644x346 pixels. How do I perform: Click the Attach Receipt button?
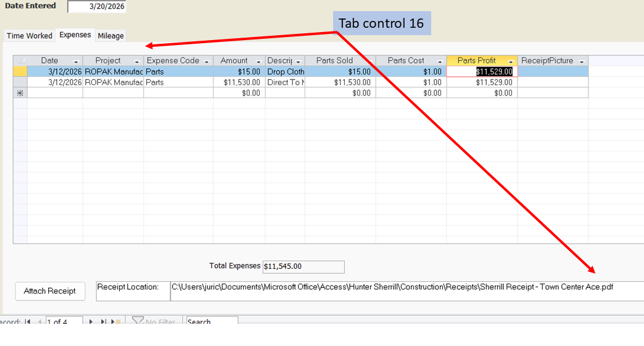click(x=50, y=291)
